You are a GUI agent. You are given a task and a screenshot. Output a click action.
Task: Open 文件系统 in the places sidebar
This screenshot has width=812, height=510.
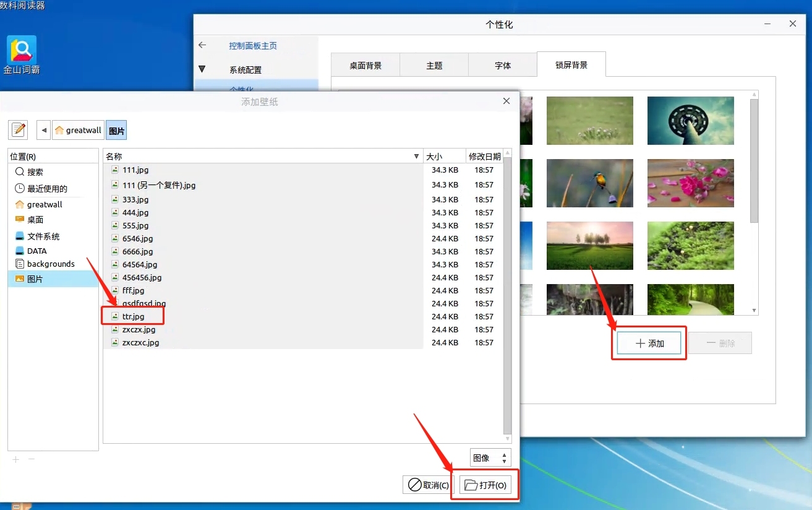click(x=53, y=236)
